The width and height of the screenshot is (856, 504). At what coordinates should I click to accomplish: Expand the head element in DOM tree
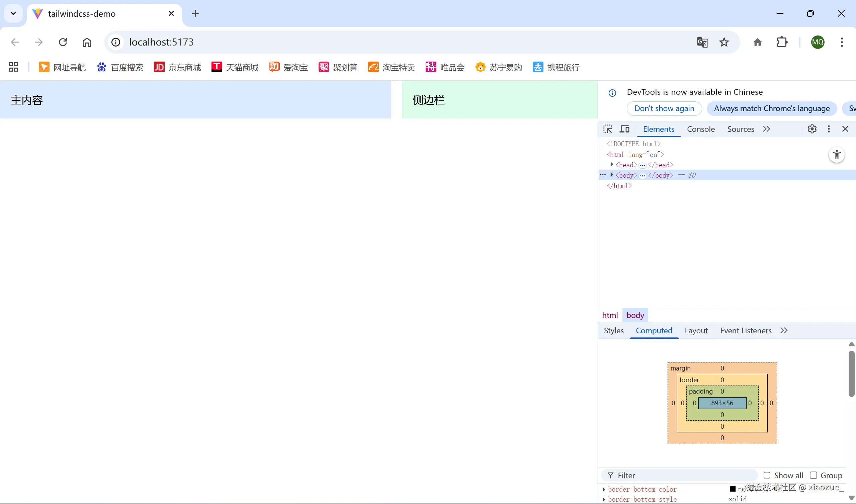click(611, 165)
